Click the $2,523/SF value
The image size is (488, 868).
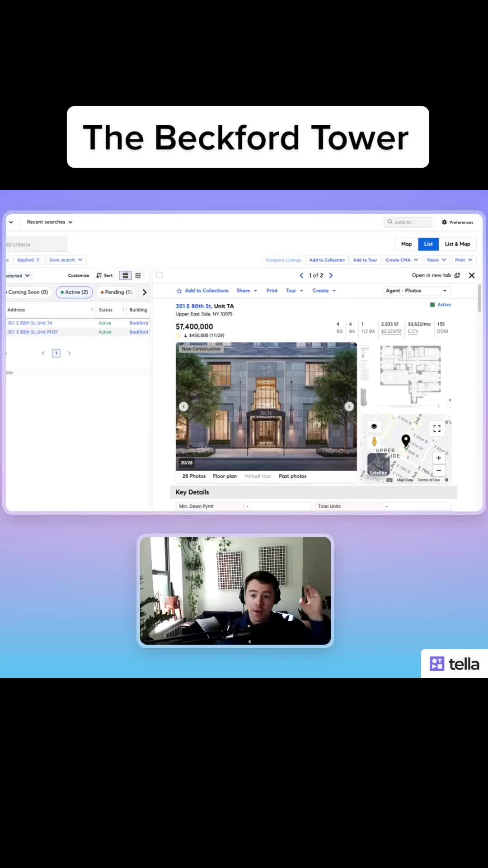click(391, 331)
